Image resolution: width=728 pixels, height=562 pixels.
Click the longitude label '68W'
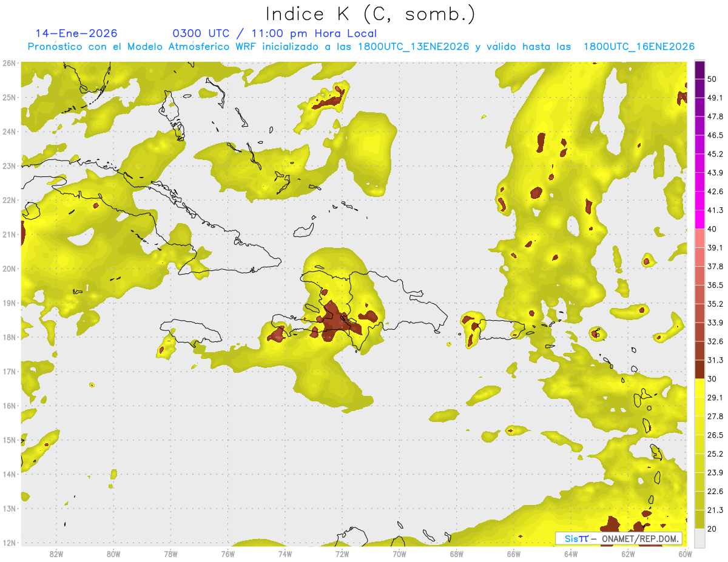coord(456,554)
